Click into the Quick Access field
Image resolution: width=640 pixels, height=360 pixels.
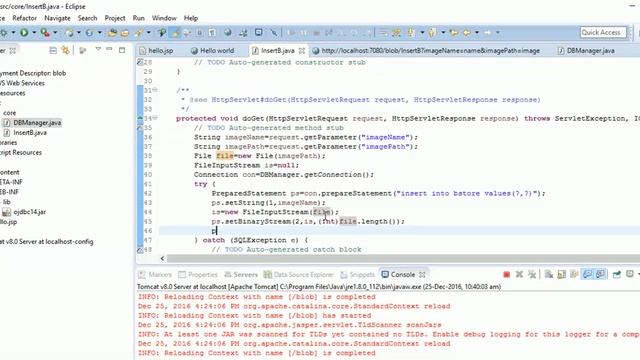[x=603, y=32]
